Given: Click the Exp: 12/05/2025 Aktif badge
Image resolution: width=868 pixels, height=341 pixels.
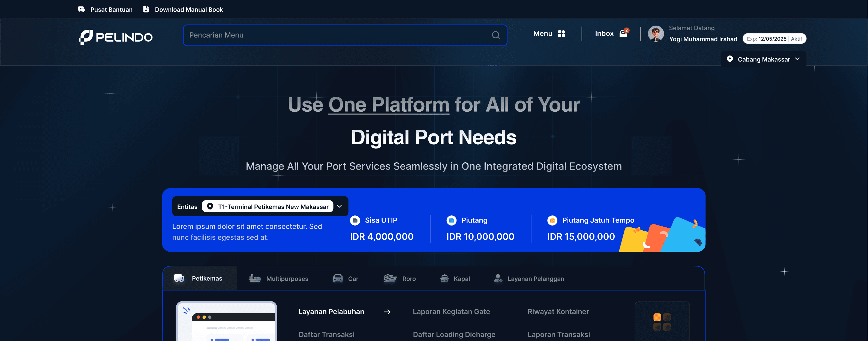Looking at the screenshot, I should (774, 39).
